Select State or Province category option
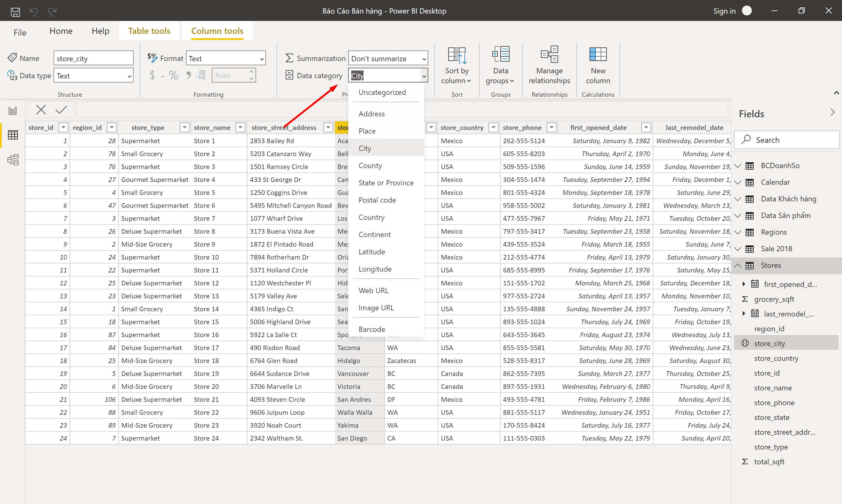 (386, 183)
